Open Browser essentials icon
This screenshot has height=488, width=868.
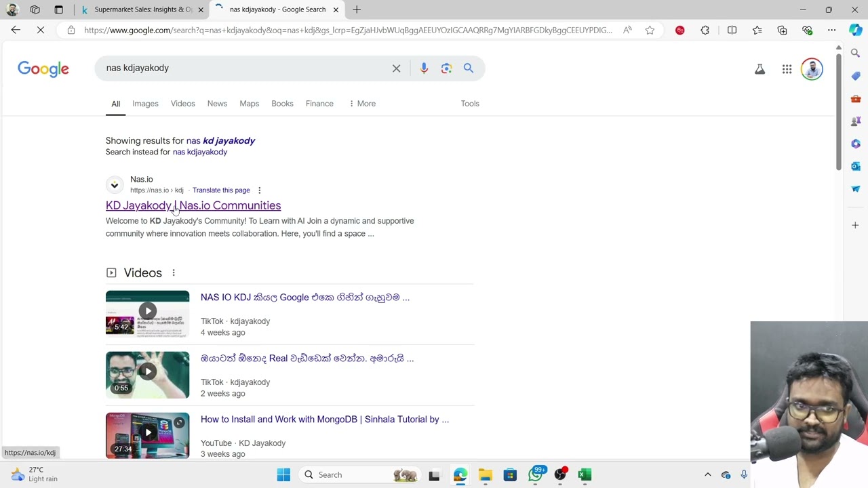pos(807,30)
